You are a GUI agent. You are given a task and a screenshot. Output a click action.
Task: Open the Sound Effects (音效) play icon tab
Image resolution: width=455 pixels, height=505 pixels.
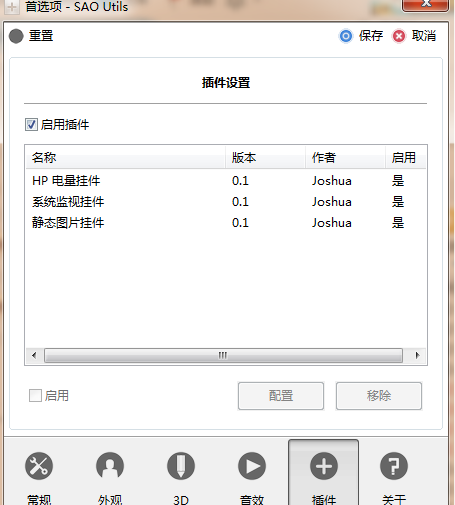click(x=252, y=466)
